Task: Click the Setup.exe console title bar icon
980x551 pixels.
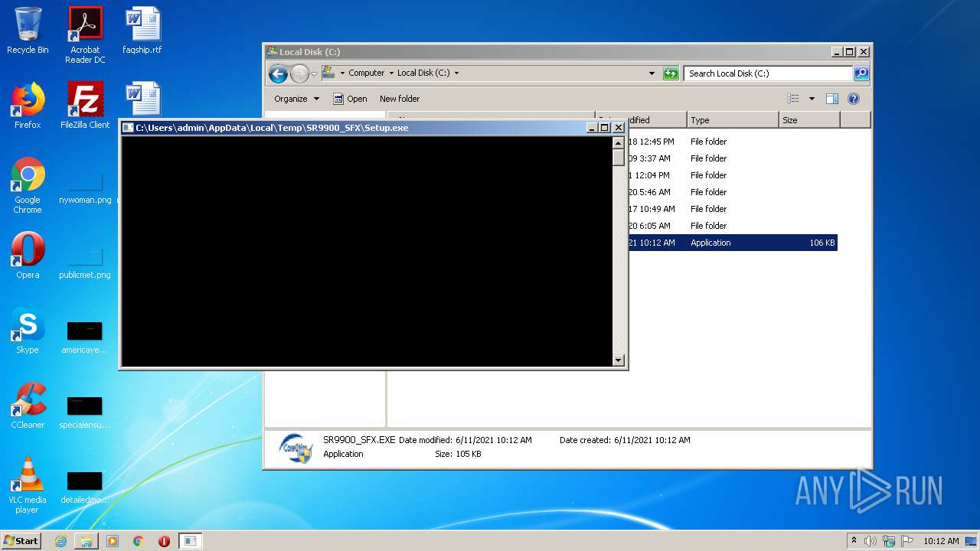Action: point(128,128)
